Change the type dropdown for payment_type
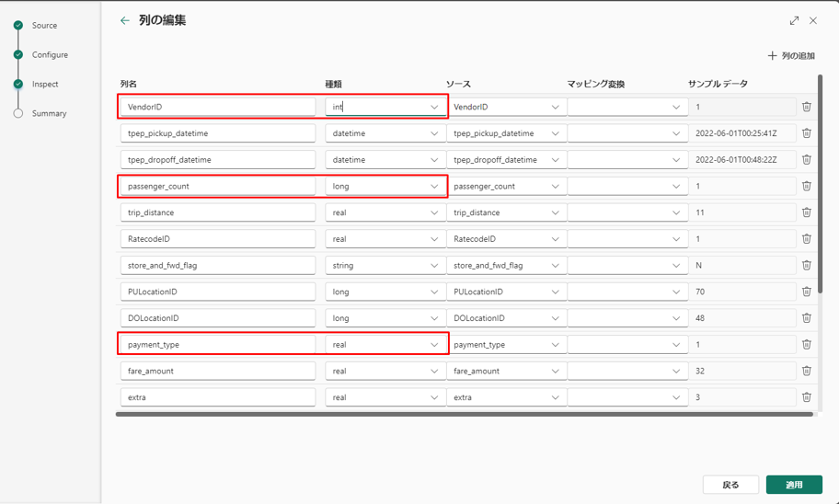This screenshot has height=504, width=839. click(385, 344)
